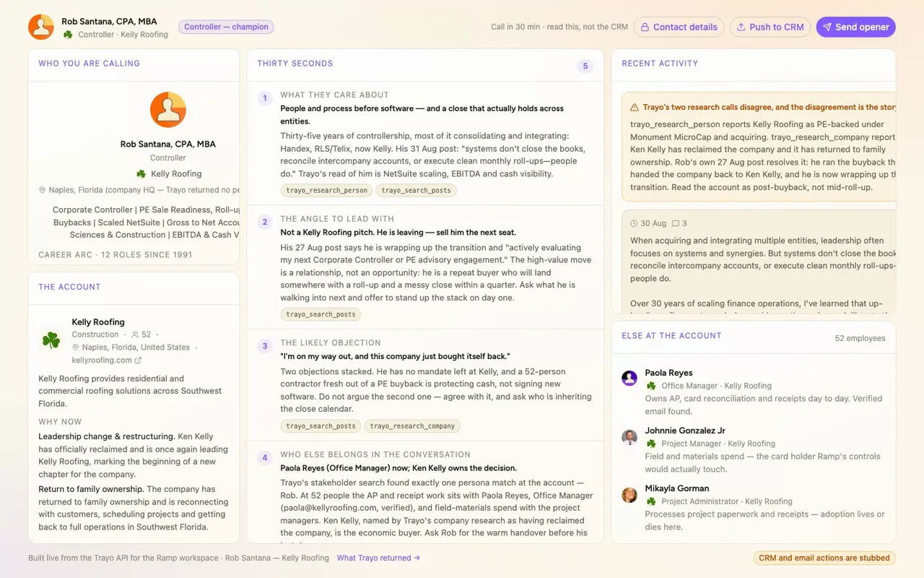Viewport: 924px width, 578px height.
Task: Click Mikayla Gorman's avatar photo
Action: tap(629, 494)
